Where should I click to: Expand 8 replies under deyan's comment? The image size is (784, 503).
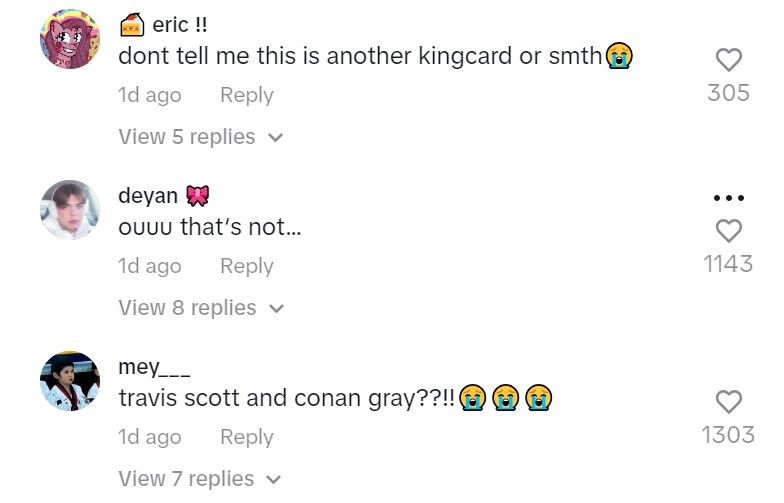pos(200,308)
